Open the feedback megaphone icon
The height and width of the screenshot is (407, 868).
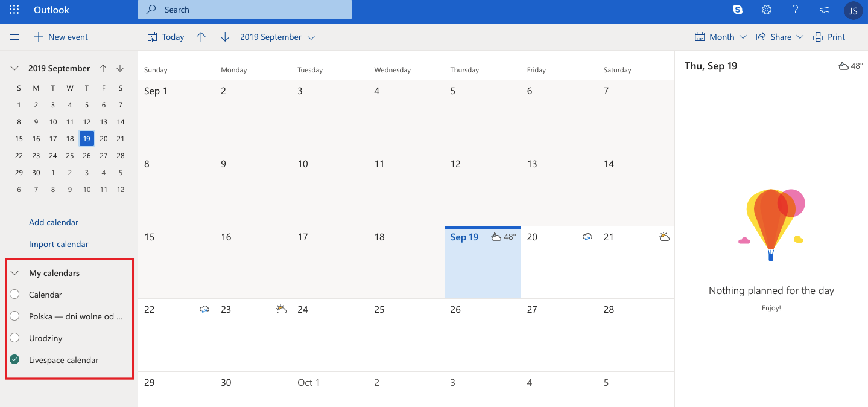825,10
